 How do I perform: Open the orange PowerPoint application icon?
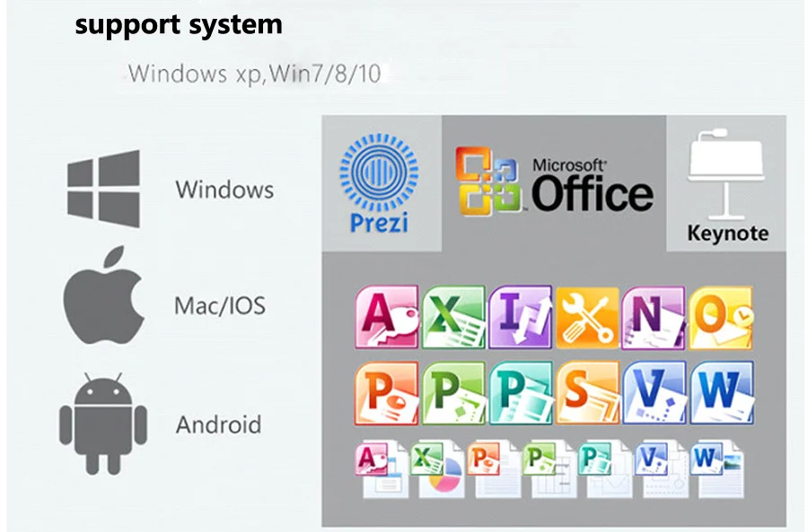tap(386, 394)
